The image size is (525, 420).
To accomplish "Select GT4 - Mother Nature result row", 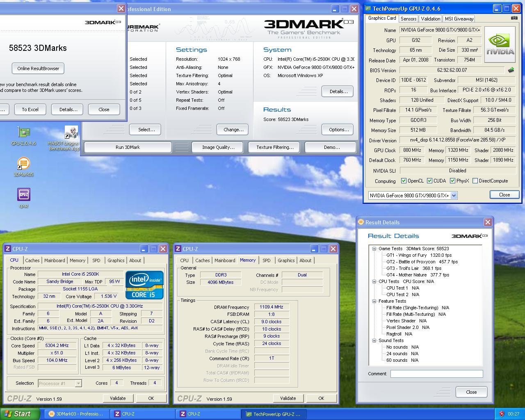I will (x=418, y=275).
